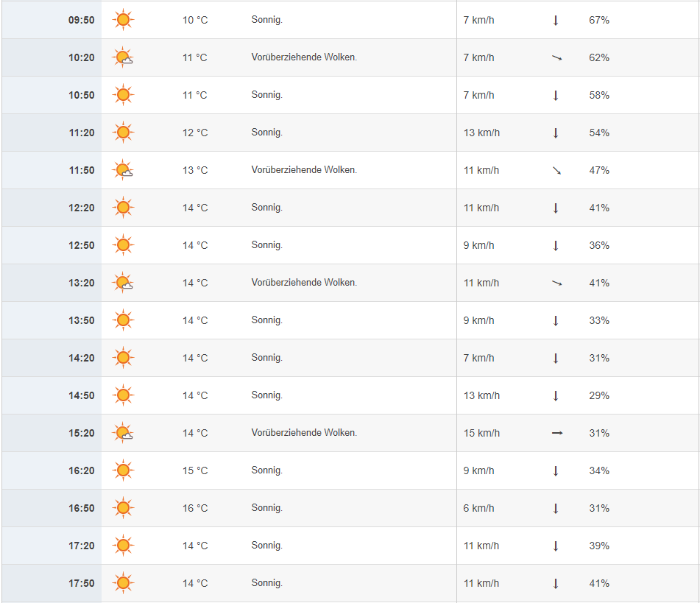Image resolution: width=700 pixels, height=603 pixels.
Task: Click the Sonnig description at 17:20
Action: pos(267,546)
